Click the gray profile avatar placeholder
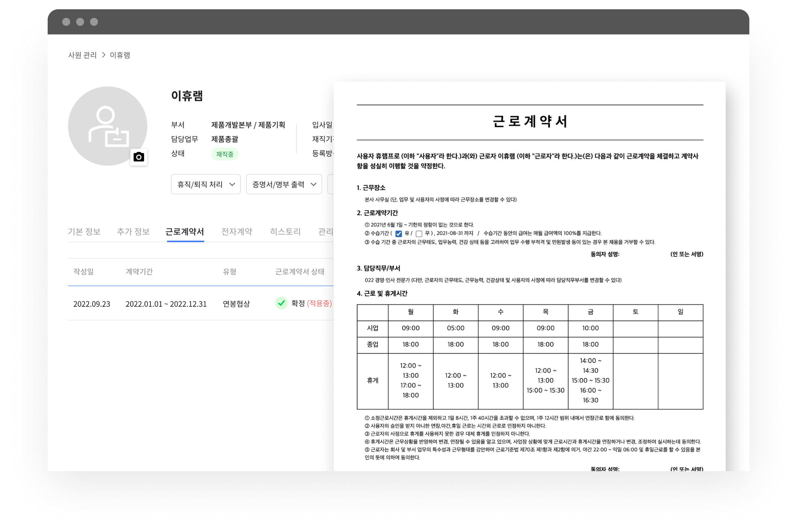Image resolution: width=797 pixels, height=532 pixels. tap(107, 126)
